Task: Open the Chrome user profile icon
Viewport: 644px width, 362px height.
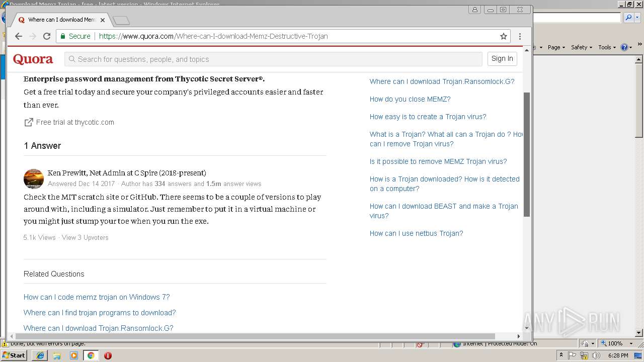Action: pos(475,10)
